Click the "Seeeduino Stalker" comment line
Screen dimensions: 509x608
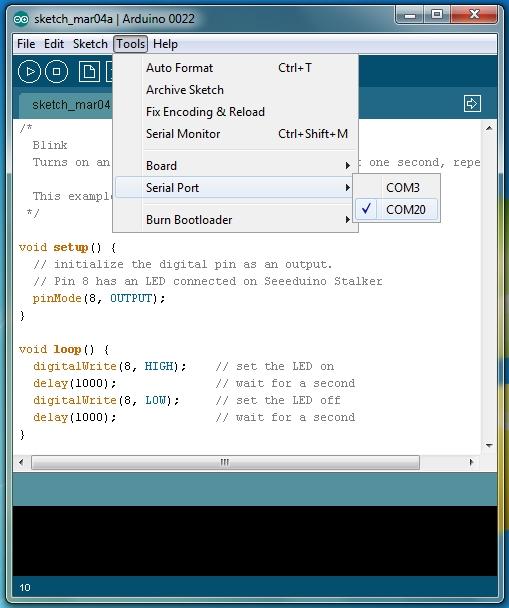[x=208, y=281]
